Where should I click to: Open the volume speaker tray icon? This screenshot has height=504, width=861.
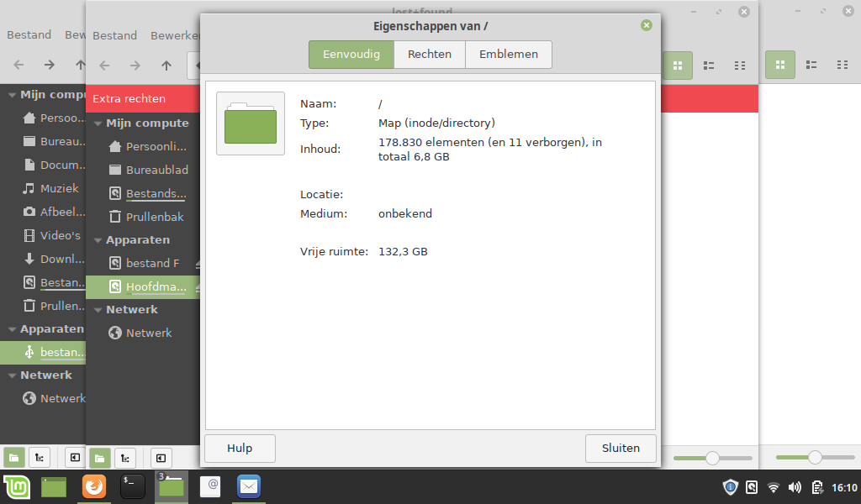[795, 487]
